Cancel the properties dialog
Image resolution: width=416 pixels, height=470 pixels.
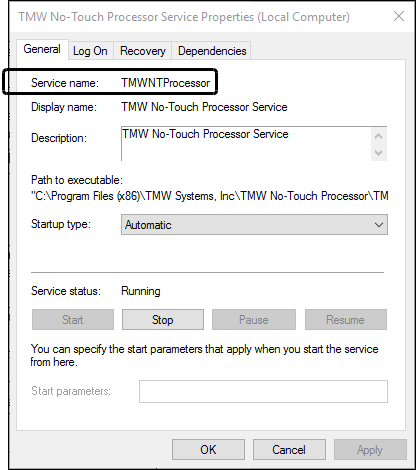[289, 450]
